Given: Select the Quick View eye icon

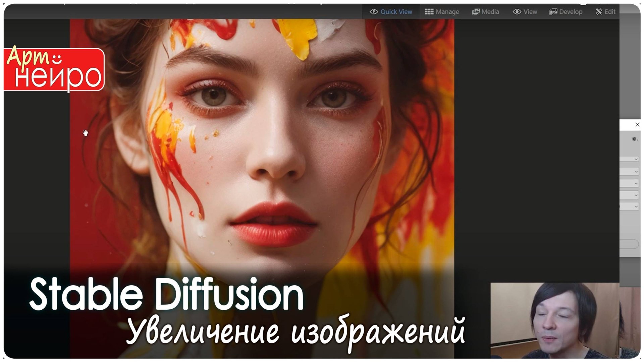Looking at the screenshot, I should 373,11.
